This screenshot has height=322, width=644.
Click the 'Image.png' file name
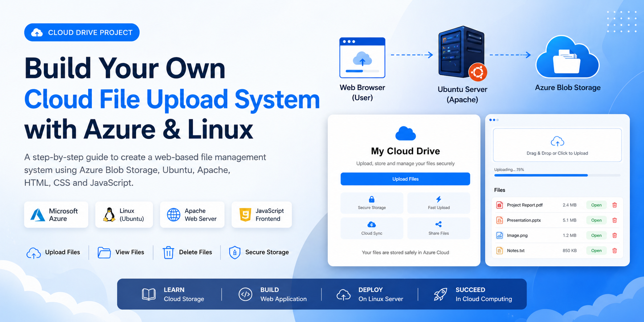pos(517,236)
